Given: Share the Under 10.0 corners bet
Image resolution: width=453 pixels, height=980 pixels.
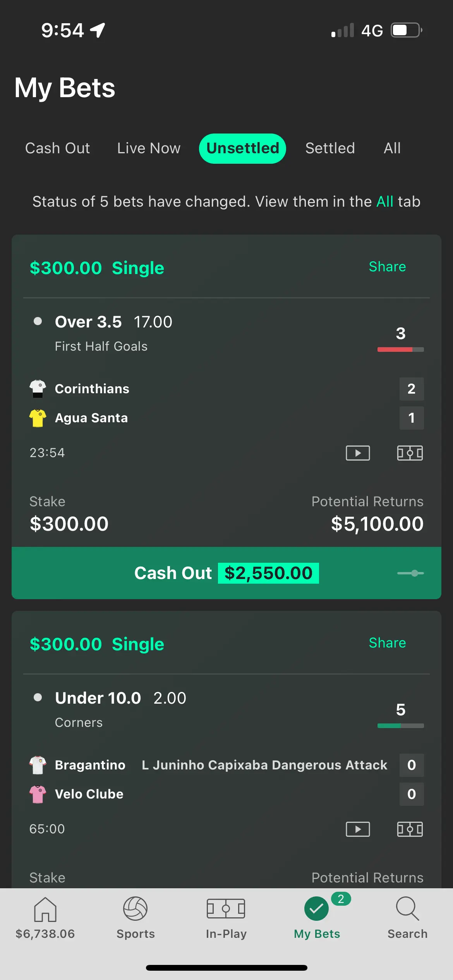Looking at the screenshot, I should click(387, 643).
